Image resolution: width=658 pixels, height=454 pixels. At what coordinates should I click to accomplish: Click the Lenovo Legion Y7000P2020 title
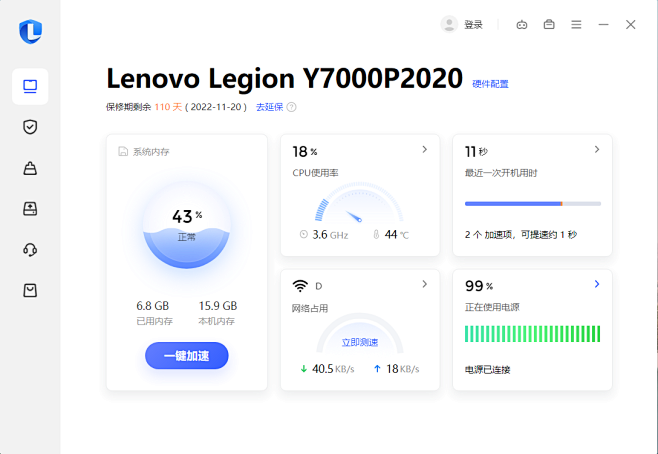click(285, 78)
